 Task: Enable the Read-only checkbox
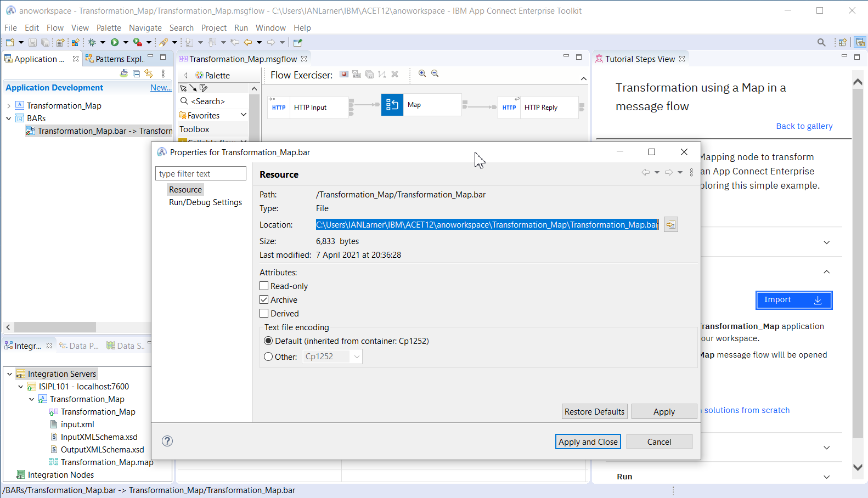pos(264,286)
